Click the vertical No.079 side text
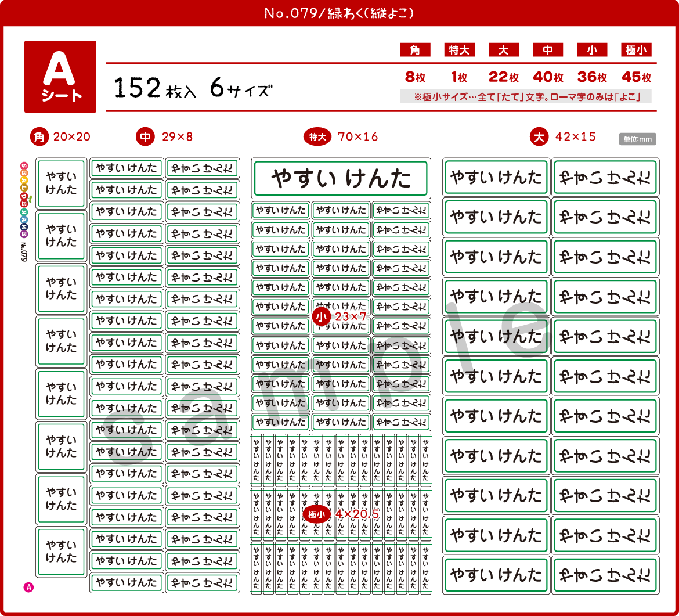 24,252
